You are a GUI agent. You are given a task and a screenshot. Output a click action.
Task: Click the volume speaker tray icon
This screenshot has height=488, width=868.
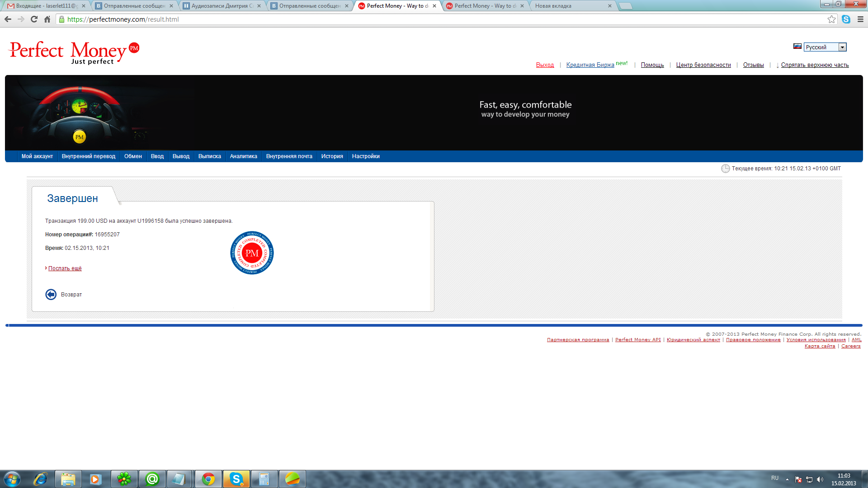820,479
